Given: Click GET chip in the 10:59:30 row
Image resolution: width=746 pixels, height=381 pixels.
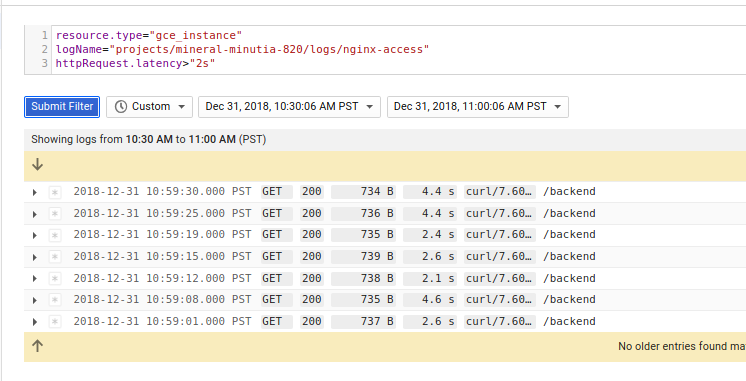Looking at the screenshot, I should click(x=276, y=192).
